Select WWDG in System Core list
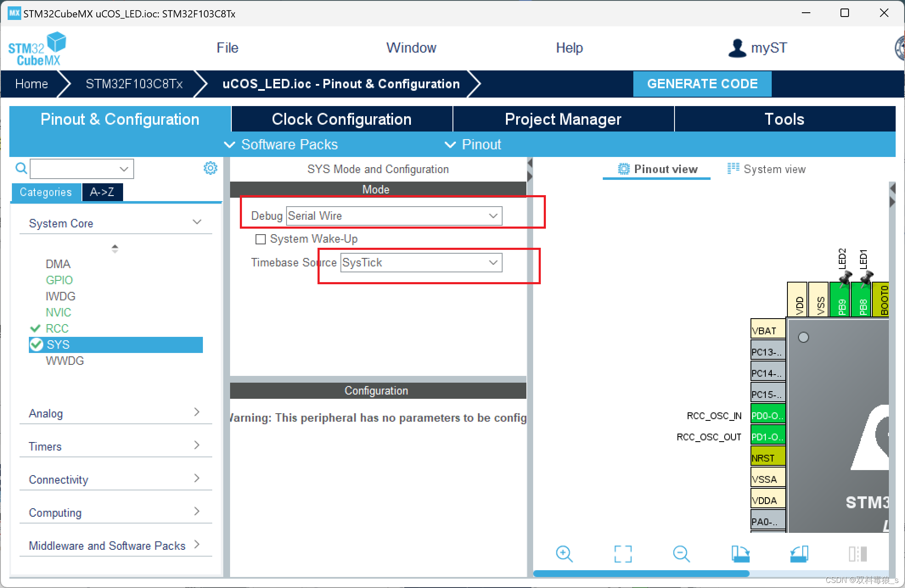Image resolution: width=905 pixels, height=588 pixels. click(x=65, y=361)
